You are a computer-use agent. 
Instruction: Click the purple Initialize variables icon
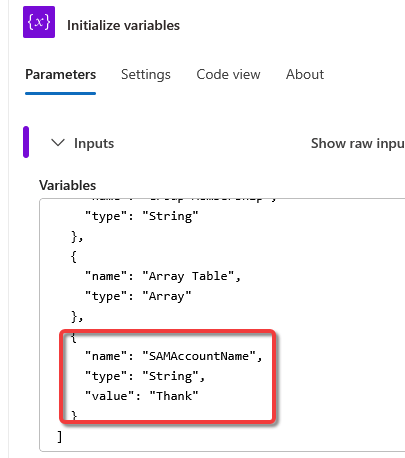point(39,22)
